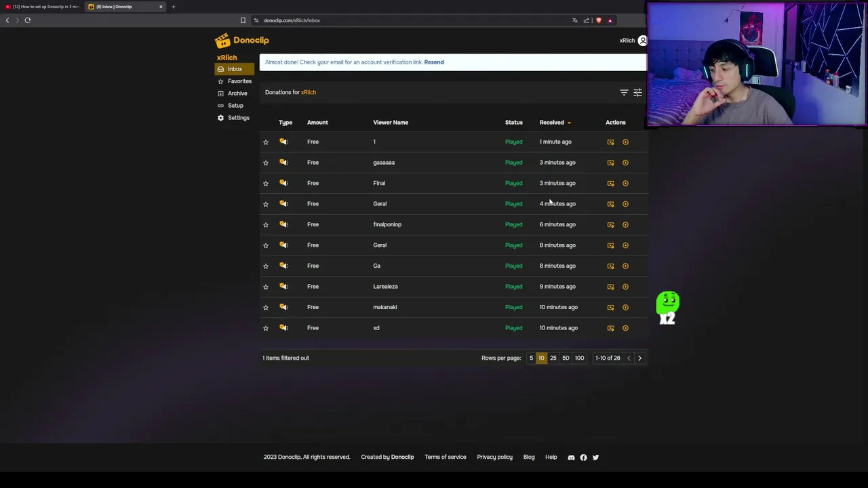Open Settings in the sidebar
This screenshot has width=868, height=488.
[234, 118]
